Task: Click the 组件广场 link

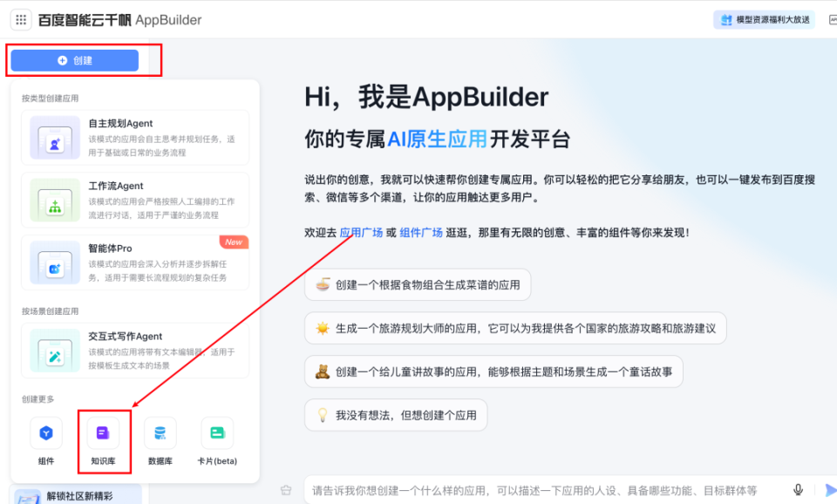Action: (421, 232)
